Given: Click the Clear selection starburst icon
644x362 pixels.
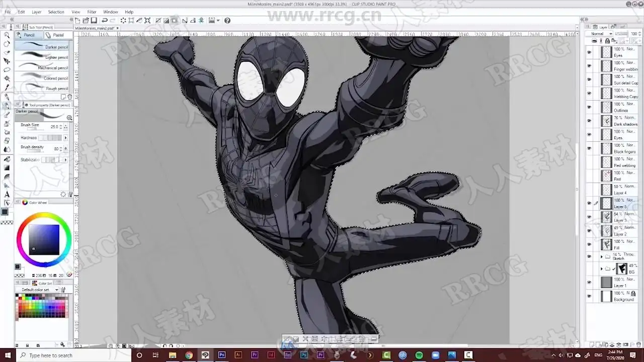Looking at the screenshot, I should [123, 21].
